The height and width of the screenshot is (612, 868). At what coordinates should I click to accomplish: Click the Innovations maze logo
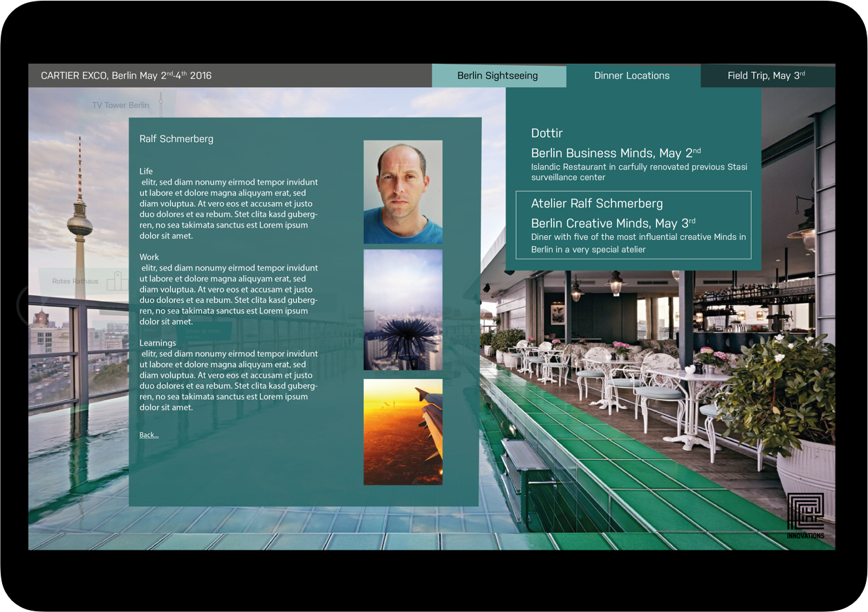click(805, 515)
